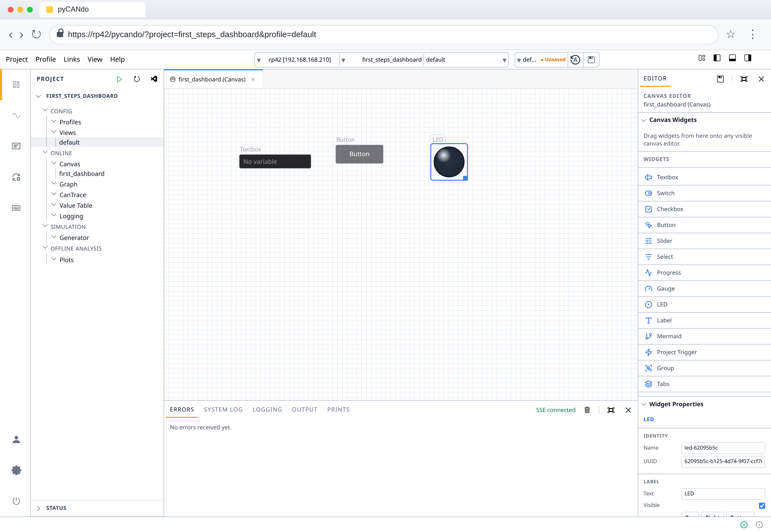771x532 pixels.
Task: Open the layout chooser icon in the top bar
Action: (x=702, y=58)
